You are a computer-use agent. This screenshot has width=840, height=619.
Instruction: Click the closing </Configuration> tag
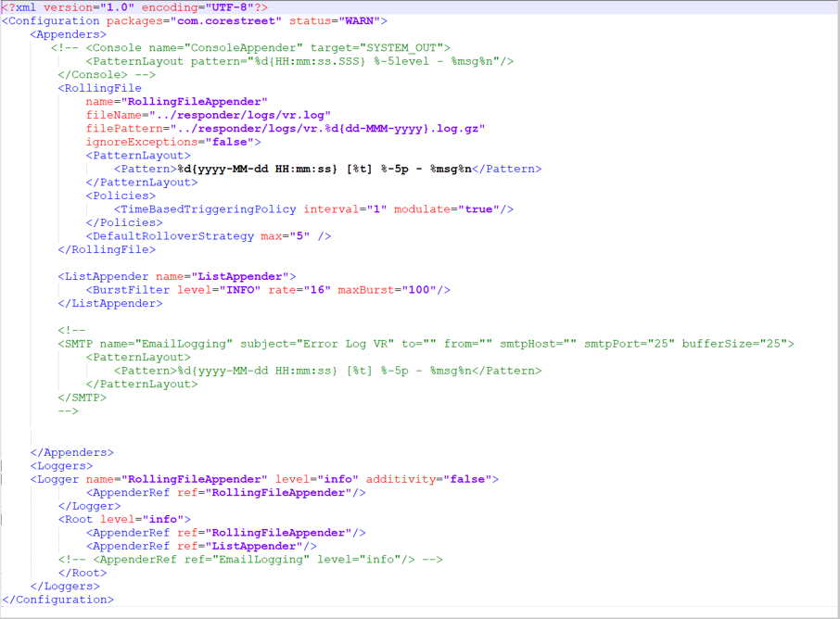[x=57, y=600]
